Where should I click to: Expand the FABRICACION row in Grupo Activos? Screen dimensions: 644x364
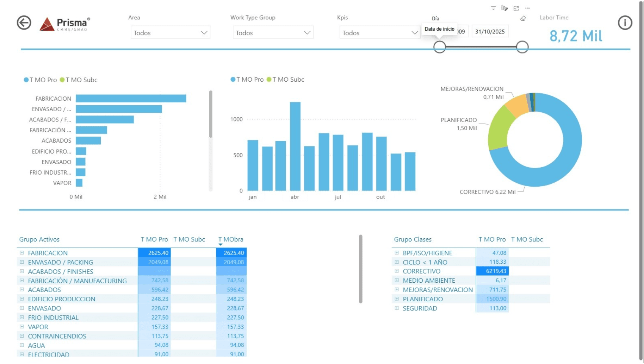(x=21, y=253)
